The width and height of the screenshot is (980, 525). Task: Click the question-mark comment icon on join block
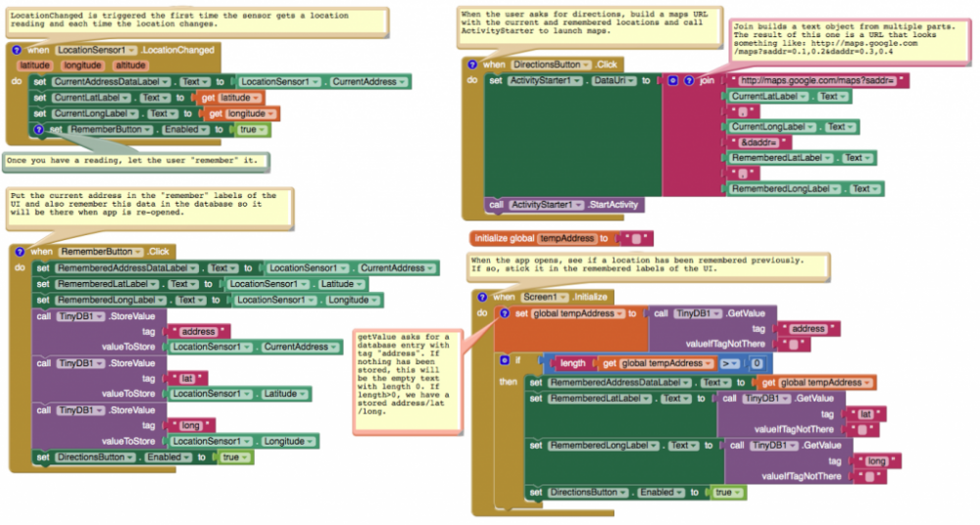pos(689,80)
